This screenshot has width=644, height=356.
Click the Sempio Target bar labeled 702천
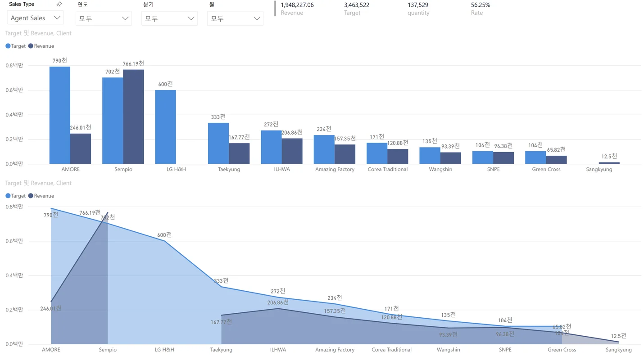[113, 121]
